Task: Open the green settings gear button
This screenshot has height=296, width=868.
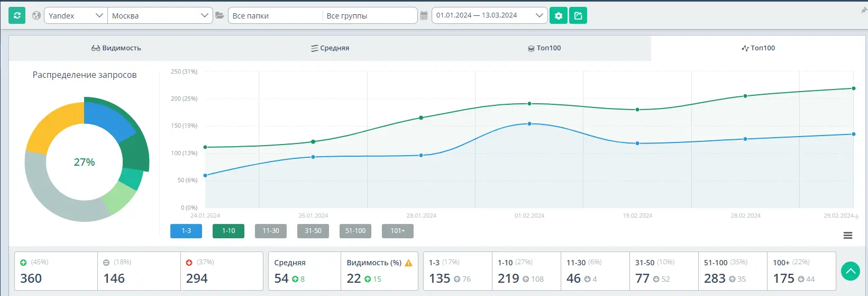Action: click(x=558, y=15)
